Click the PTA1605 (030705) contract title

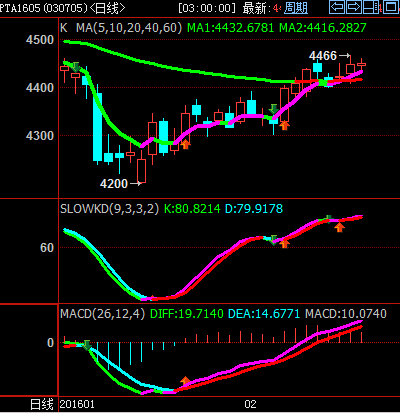coord(43,8)
